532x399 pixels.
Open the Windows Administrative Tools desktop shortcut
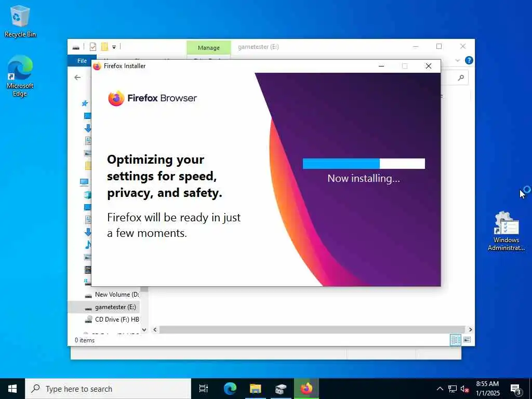(x=506, y=231)
